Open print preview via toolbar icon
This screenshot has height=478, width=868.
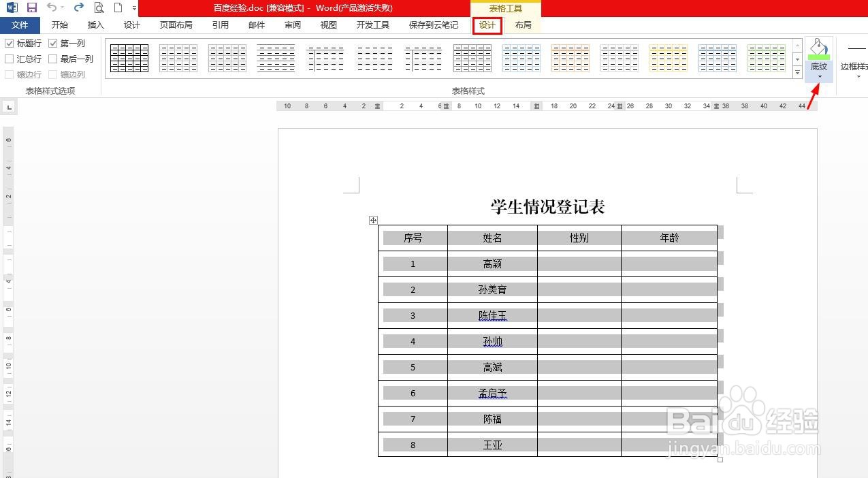pyautogui.click(x=99, y=7)
